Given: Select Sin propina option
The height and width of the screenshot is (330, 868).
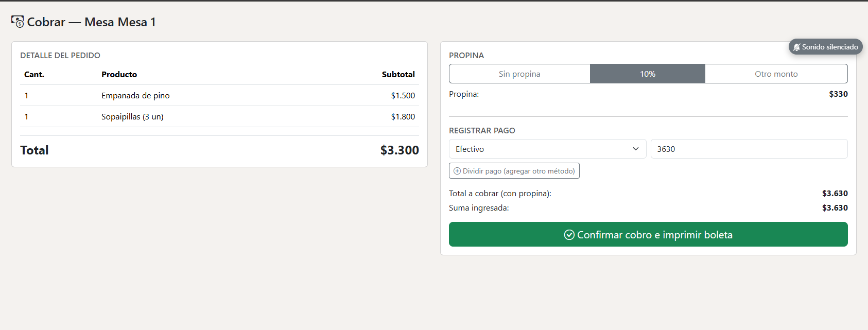Looking at the screenshot, I should click(x=519, y=74).
